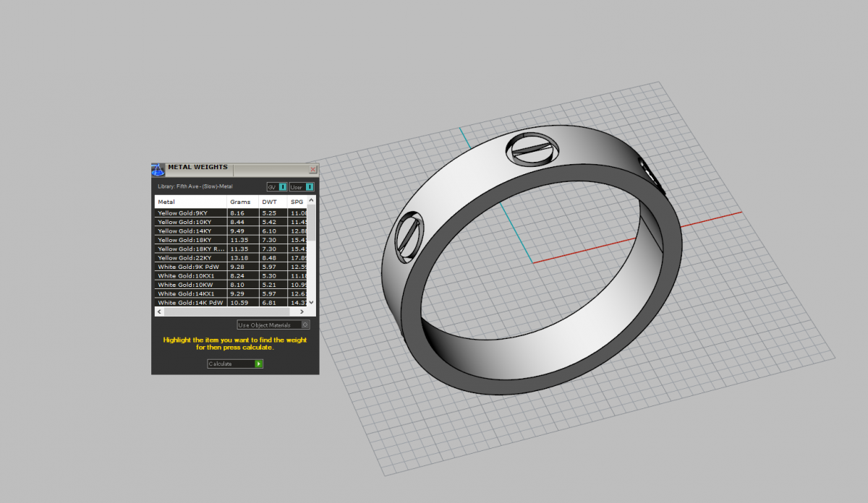Select the Yellow Gold:18KY row
This screenshot has height=503, width=868.
[231, 240]
